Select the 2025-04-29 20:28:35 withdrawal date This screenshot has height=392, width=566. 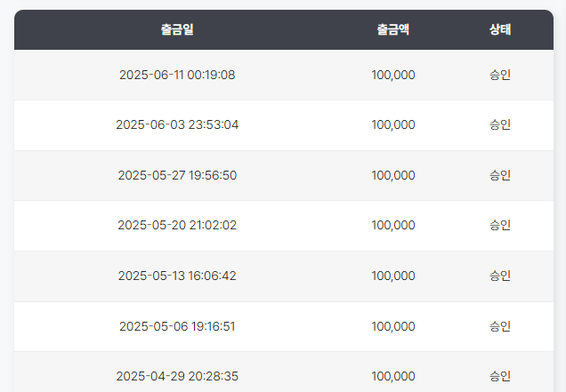[x=177, y=376]
